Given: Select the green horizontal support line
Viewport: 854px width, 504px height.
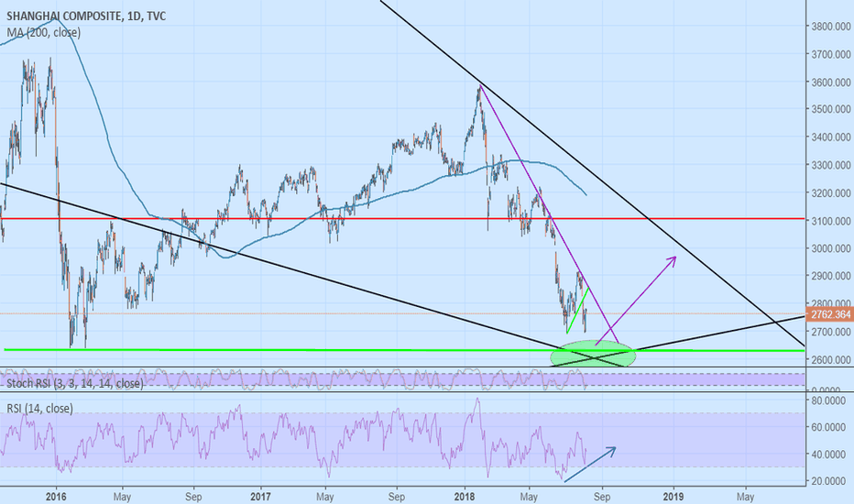Looking at the screenshot, I should click(x=404, y=350).
